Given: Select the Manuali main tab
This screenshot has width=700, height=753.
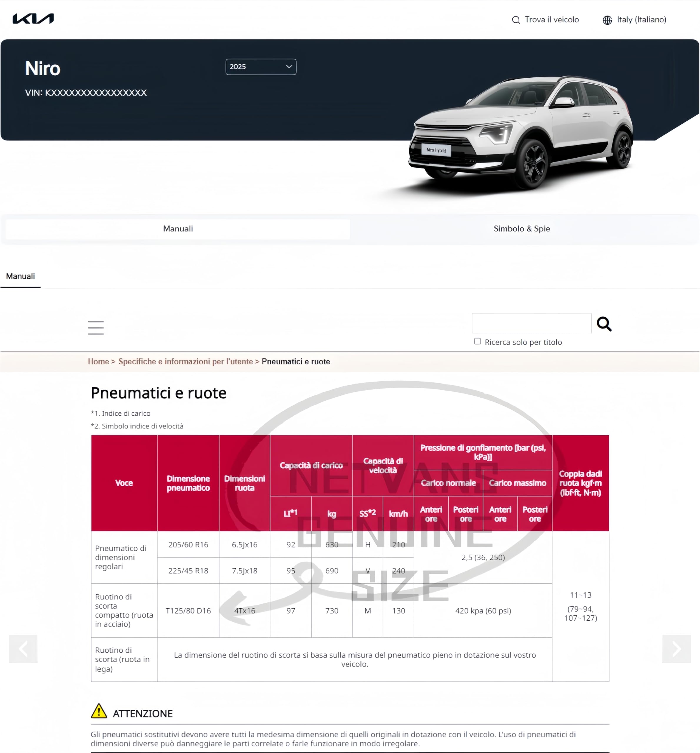Looking at the screenshot, I should point(178,229).
